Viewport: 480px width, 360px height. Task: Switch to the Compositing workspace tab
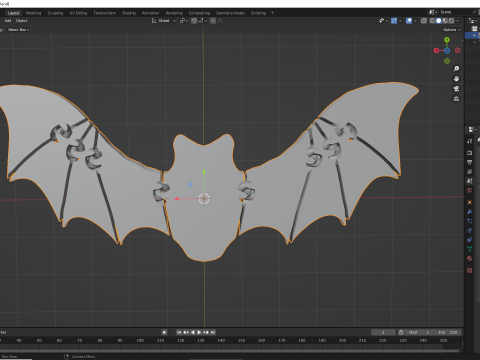point(199,13)
